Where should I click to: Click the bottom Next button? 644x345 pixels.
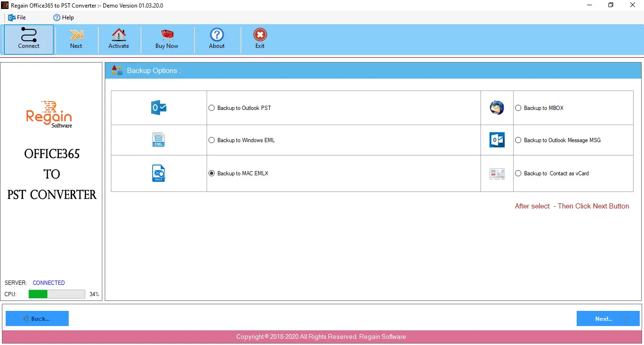[608, 318]
